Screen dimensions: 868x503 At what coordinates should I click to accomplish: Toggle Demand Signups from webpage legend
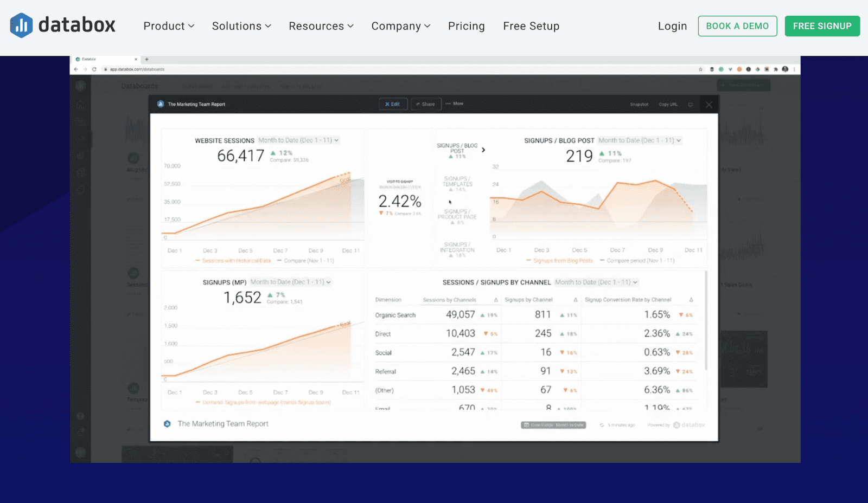(x=263, y=403)
